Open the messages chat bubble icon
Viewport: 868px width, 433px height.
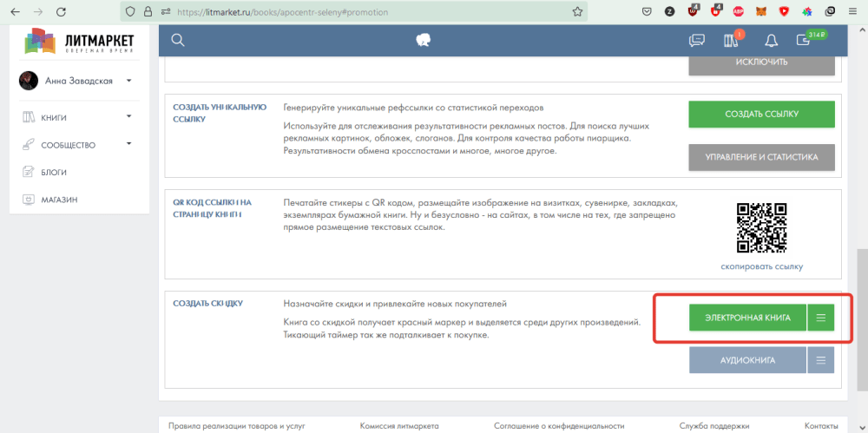pos(696,40)
